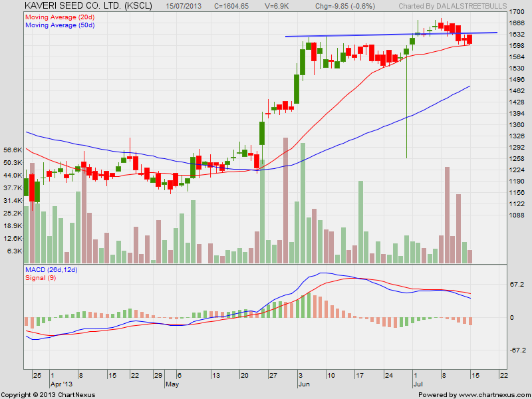Click the 12.6K volume axis label

(x=13, y=238)
